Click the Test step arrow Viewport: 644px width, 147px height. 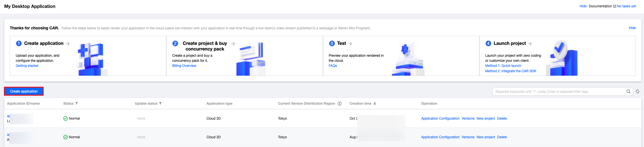pyautogui.click(x=350, y=44)
